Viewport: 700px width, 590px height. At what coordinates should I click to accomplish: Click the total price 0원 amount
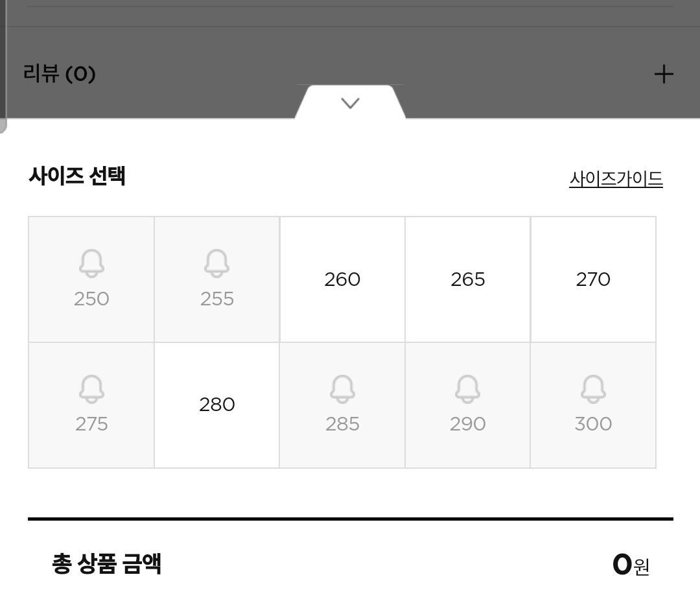coord(630,565)
